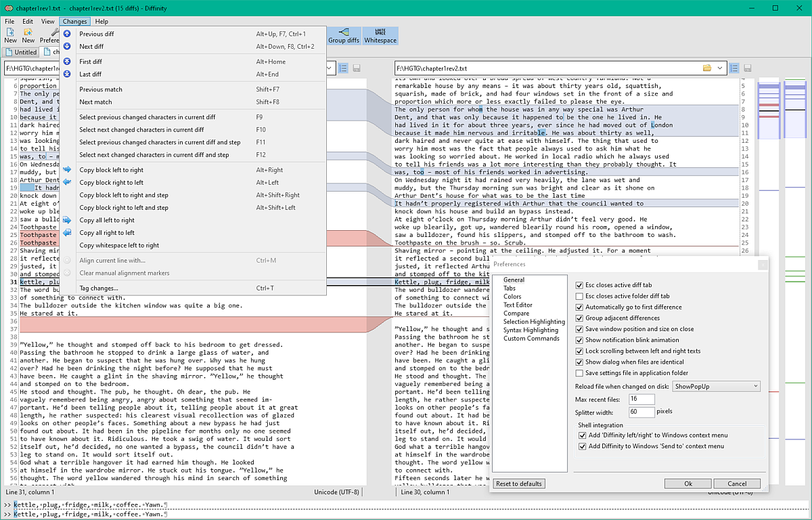Screen dimensions: 812x520
Task: Click the Tag changes... menu entry
Action: pyautogui.click(x=99, y=288)
